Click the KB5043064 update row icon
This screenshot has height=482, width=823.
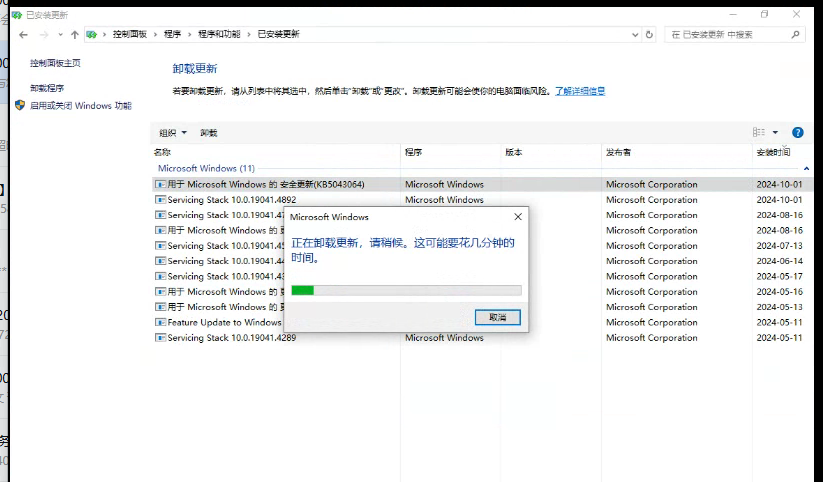[x=160, y=185]
